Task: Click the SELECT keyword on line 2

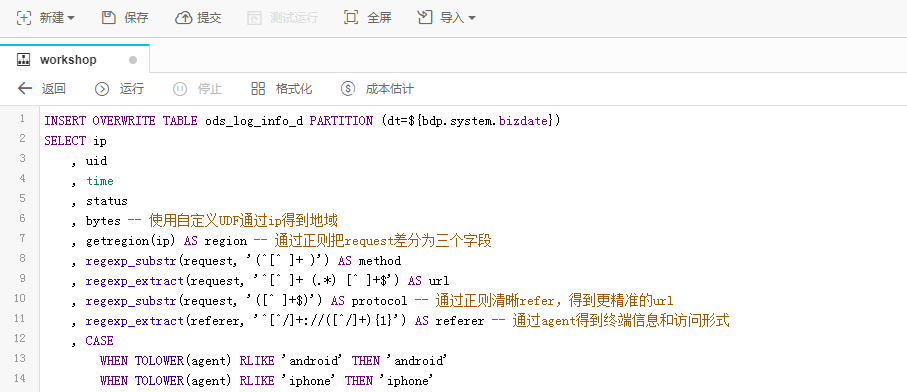Action: pyautogui.click(x=65, y=141)
